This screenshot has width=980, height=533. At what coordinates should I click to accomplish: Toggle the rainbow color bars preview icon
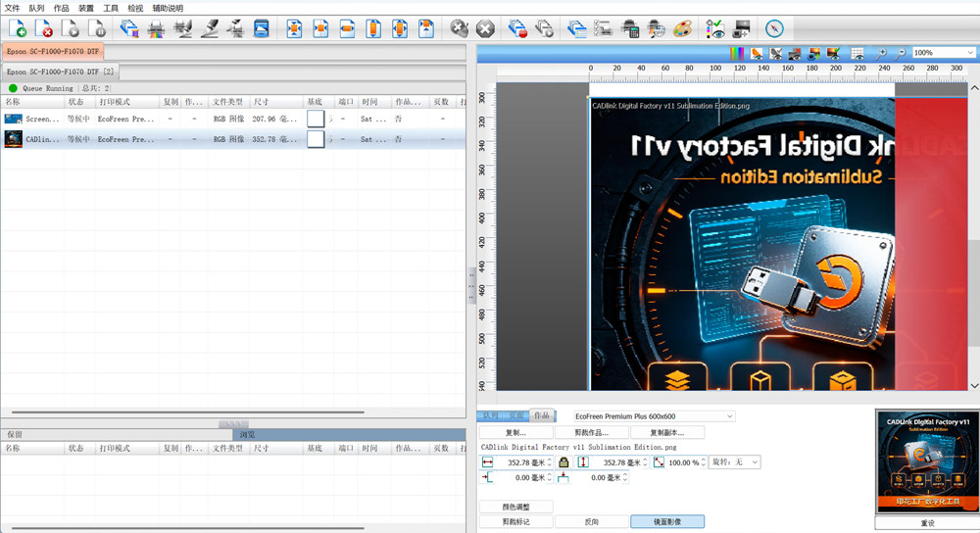pyautogui.click(x=738, y=53)
